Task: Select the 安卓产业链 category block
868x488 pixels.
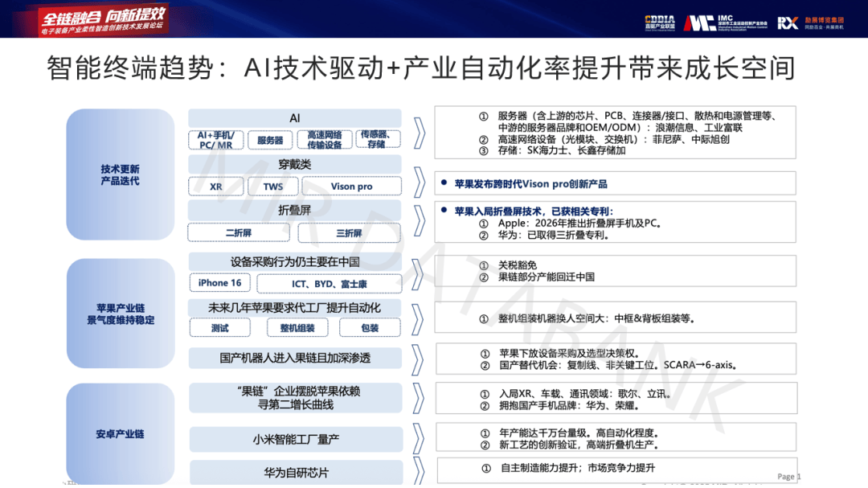Action: (120, 433)
